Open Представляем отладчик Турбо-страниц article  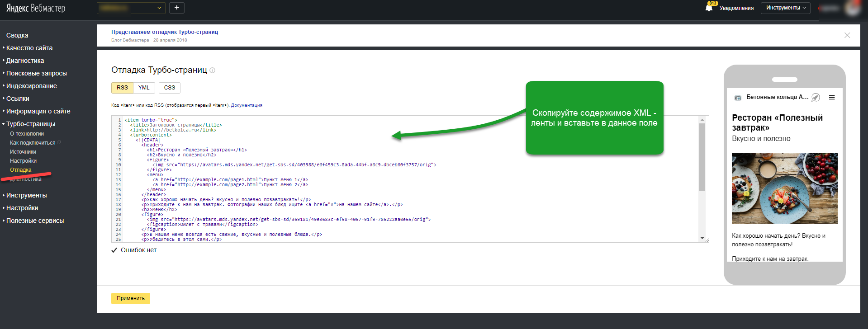coord(165,32)
